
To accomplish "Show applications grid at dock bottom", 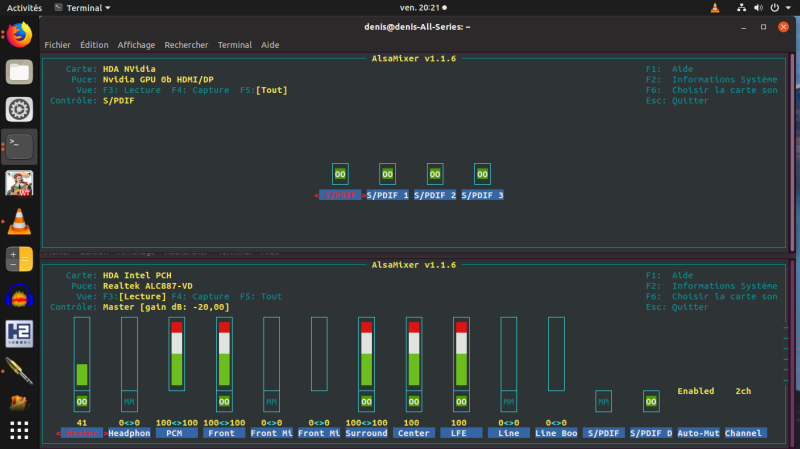I will [x=20, y=431].
